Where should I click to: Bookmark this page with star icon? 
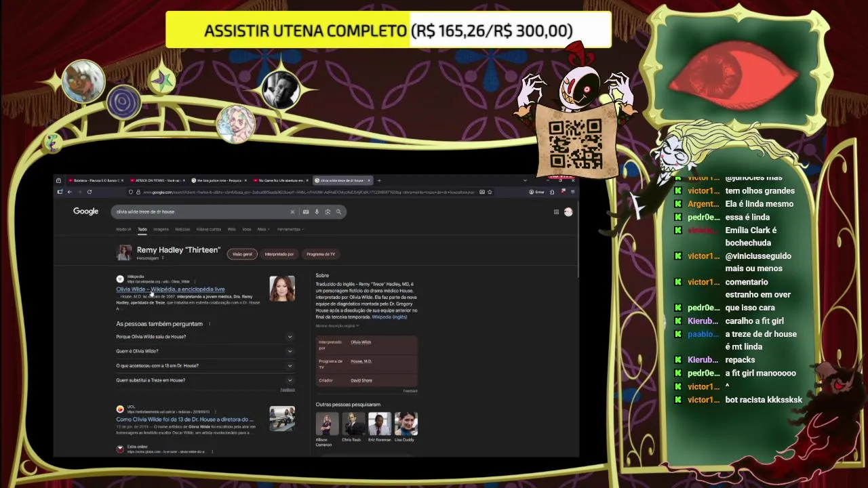coord(490,192)
